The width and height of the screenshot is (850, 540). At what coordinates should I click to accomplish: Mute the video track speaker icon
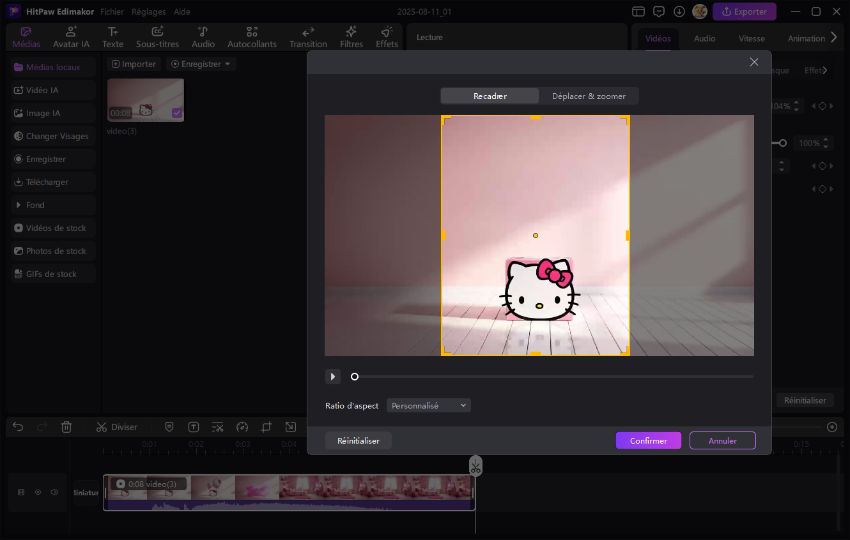point(55,492)
